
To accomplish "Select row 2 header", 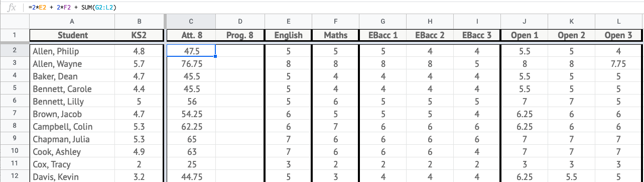I will (15, 51).
